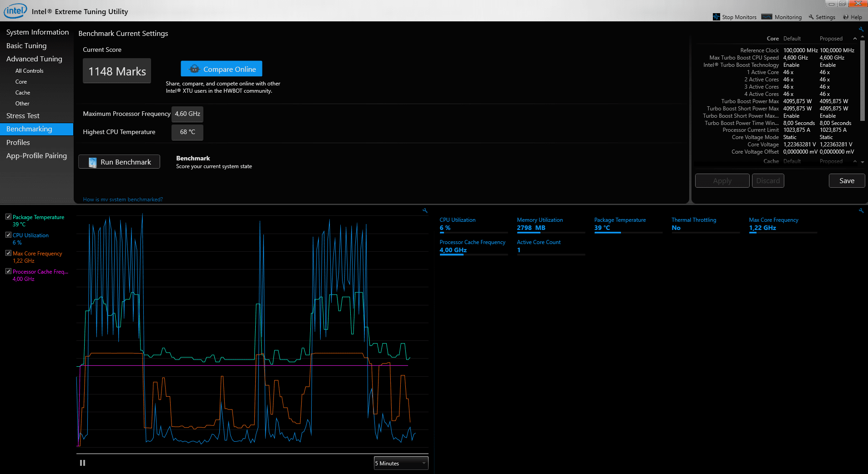868x474 pixels.
Task: Click the Monitoring label in top bar
Action: 788,17
